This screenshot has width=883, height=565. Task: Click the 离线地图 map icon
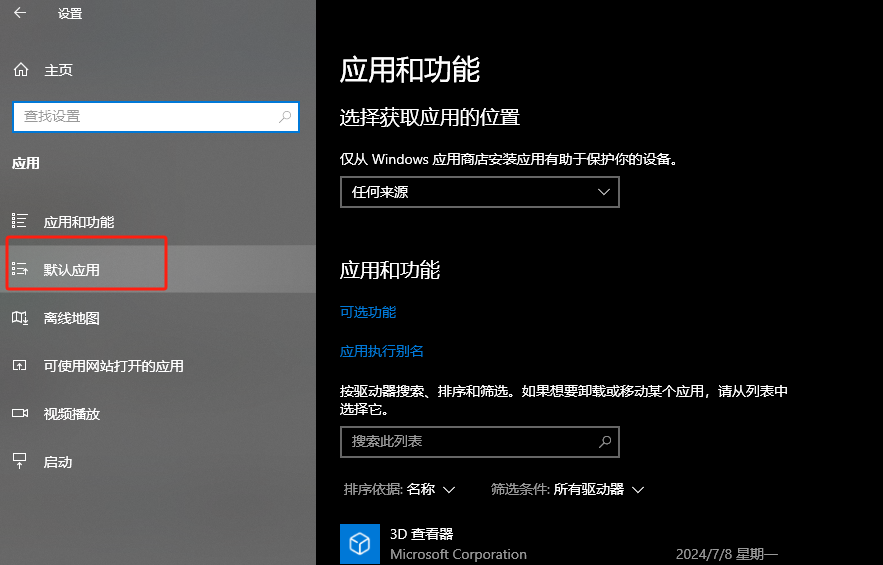click(20, 318)
